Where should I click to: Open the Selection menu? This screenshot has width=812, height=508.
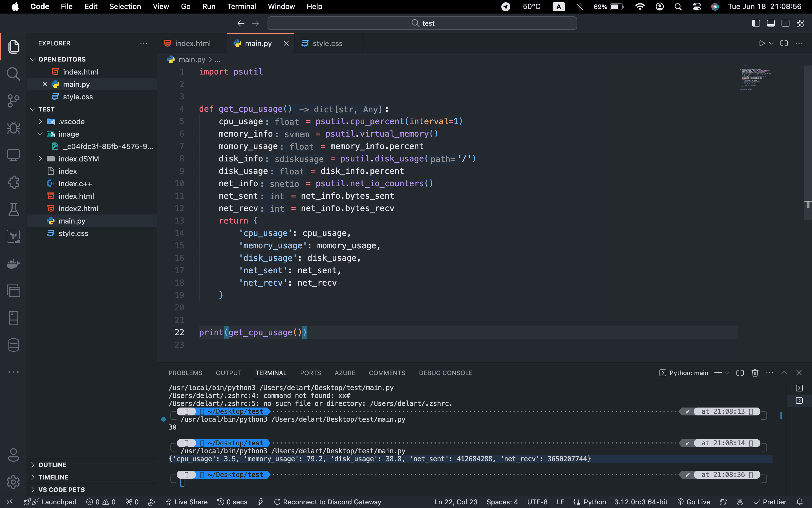pos(125,7)
